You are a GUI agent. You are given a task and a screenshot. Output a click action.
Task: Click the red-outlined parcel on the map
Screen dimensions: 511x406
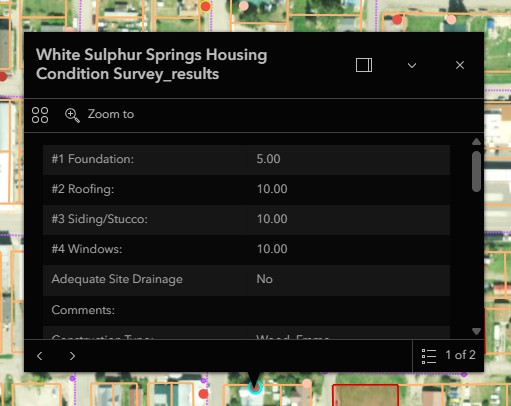(x=365, y=395)
